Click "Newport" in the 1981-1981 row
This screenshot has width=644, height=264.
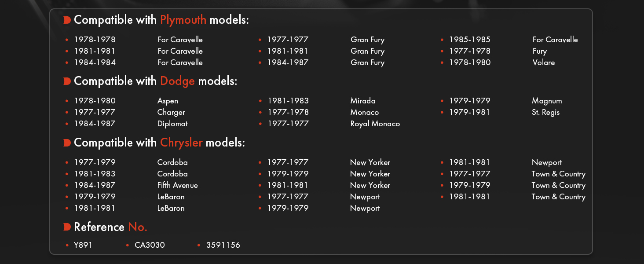[547, 162]
